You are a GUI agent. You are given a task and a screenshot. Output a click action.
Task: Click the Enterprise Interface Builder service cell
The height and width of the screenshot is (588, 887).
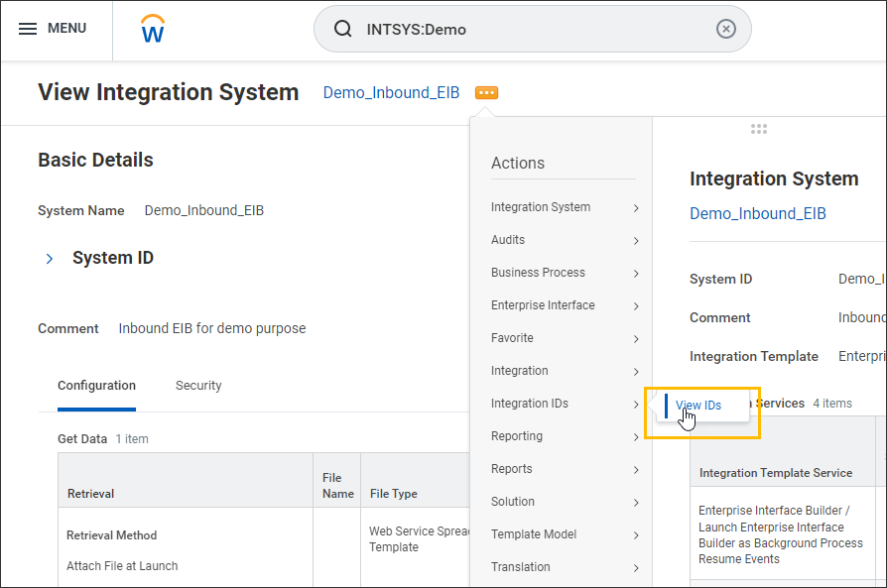pyautogui.click(x=781, y=534)
